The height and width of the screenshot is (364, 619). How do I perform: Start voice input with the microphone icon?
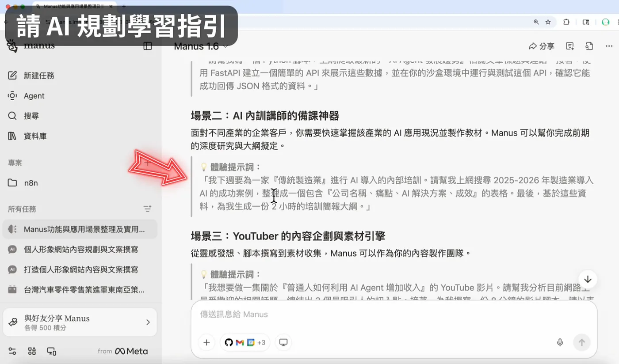[560, 342]
